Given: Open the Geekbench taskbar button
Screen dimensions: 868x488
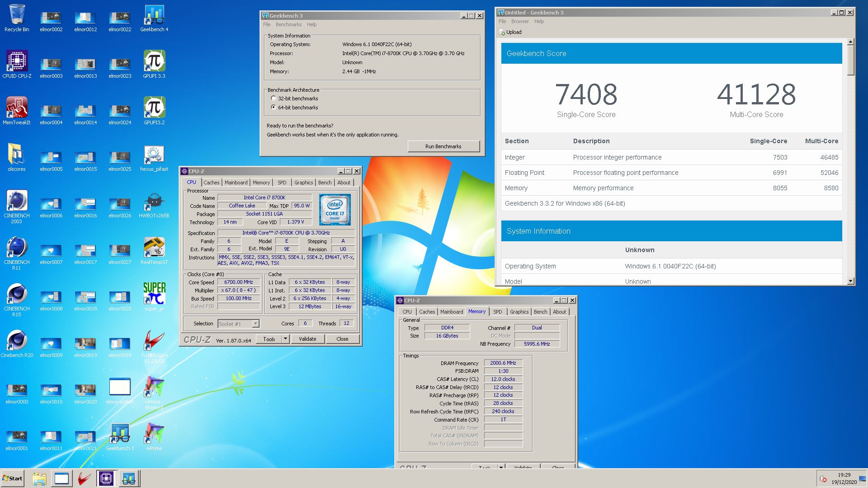Looking at the screenshot, I should [x=129, y=479].
